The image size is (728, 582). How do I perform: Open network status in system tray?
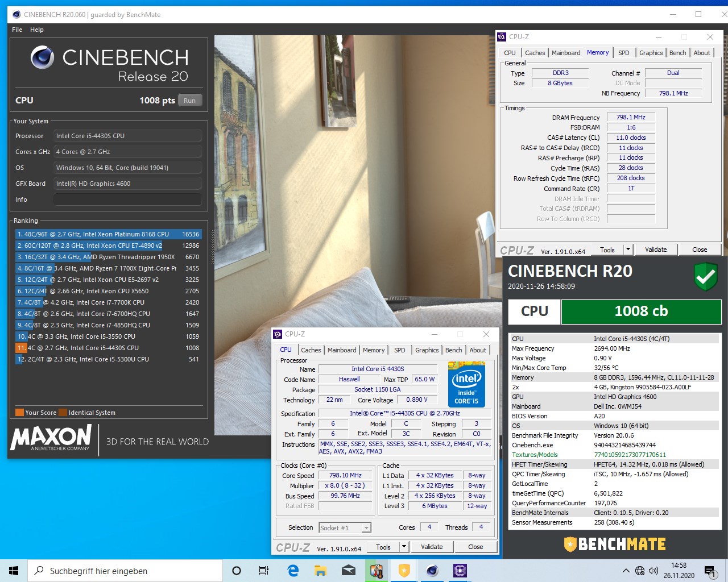pyautogui.click(x=640, y=571)
